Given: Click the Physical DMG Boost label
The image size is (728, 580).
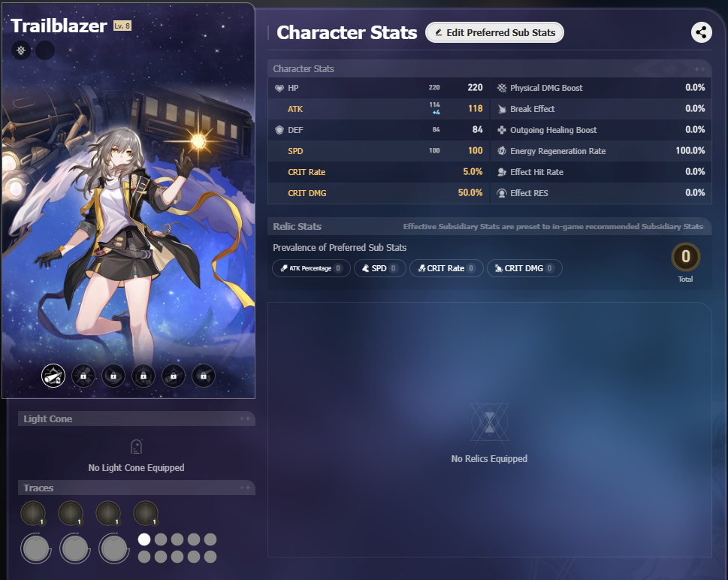Looking at the screenshot, I should [546, 88].
